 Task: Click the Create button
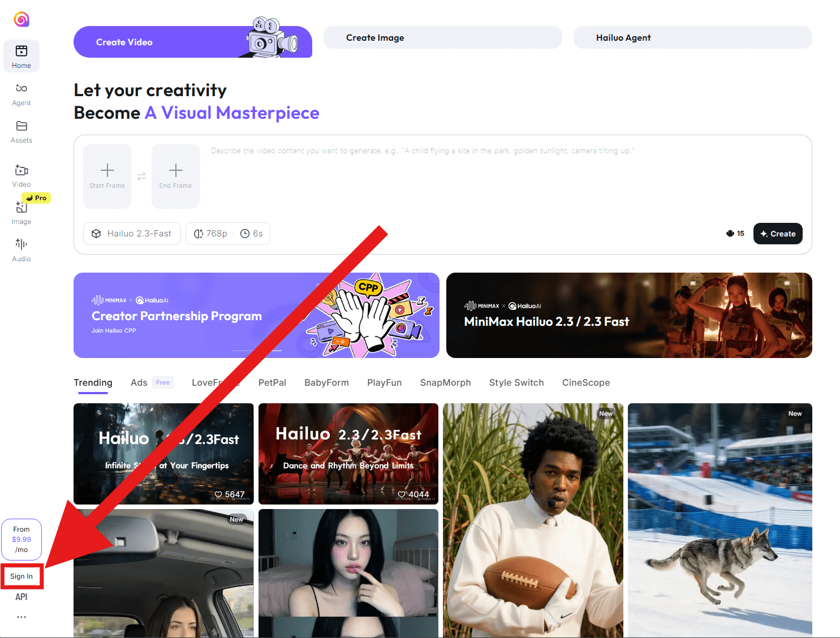pos(777,234)
